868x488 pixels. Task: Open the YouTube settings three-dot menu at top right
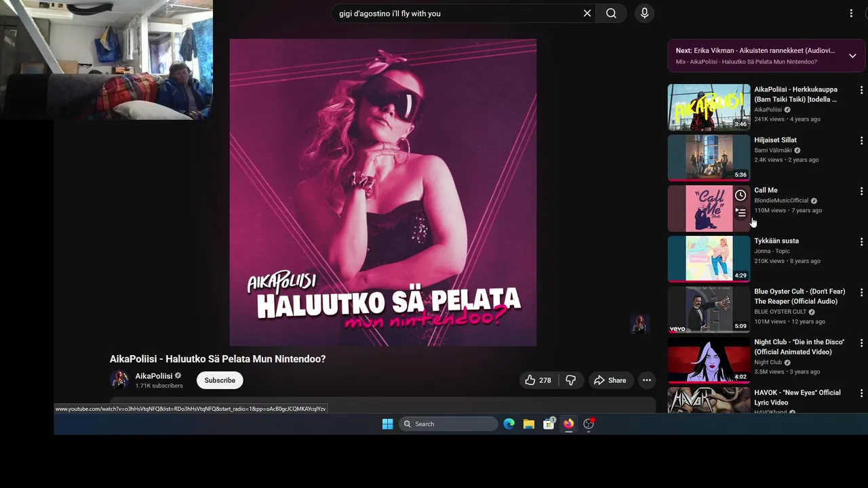852,14
